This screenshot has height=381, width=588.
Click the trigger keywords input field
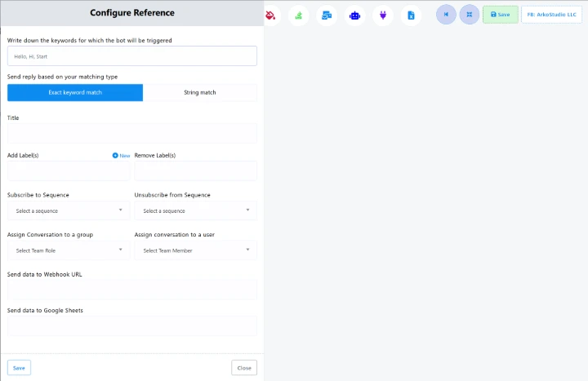pos(132,56)
